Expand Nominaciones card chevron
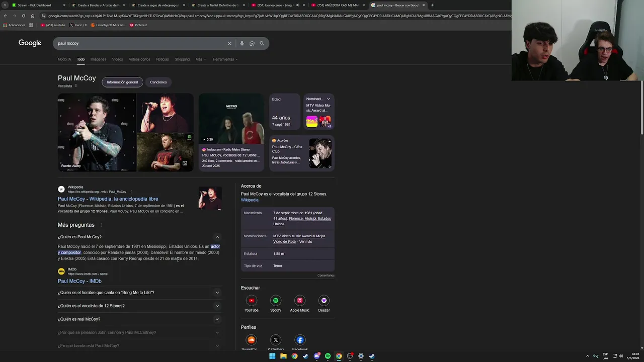This screenshot has width=644, height=362. coord(329,99)
